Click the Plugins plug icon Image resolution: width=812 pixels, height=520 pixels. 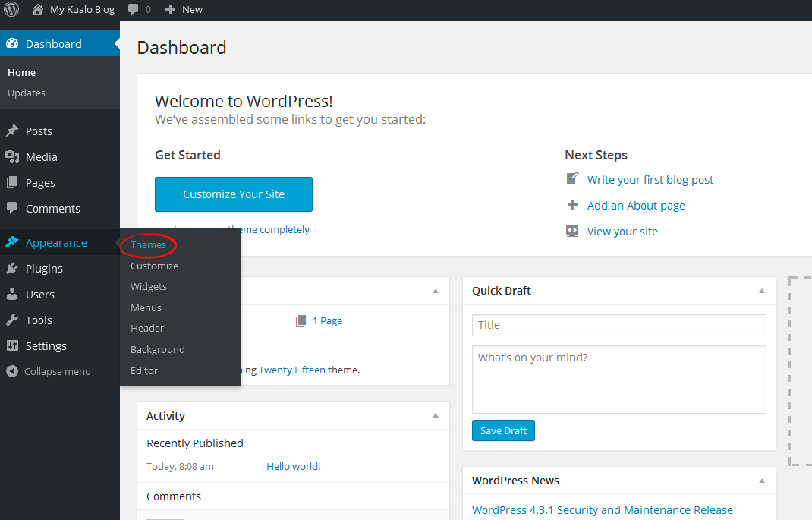(12, 268)
